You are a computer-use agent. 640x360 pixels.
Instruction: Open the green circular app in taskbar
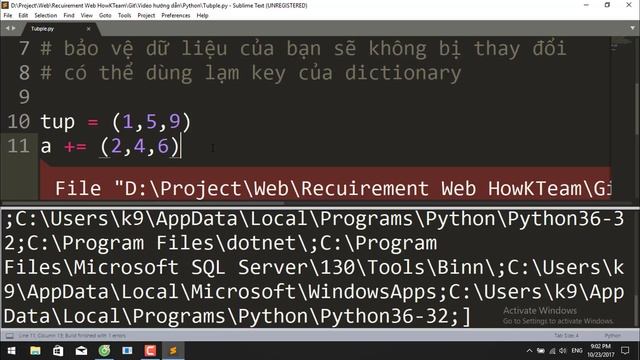(104, 351)
